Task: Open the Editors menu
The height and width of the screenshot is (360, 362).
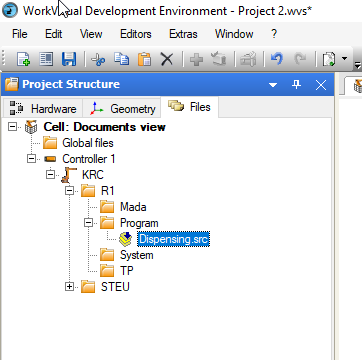Action: (x=136, y=34)
